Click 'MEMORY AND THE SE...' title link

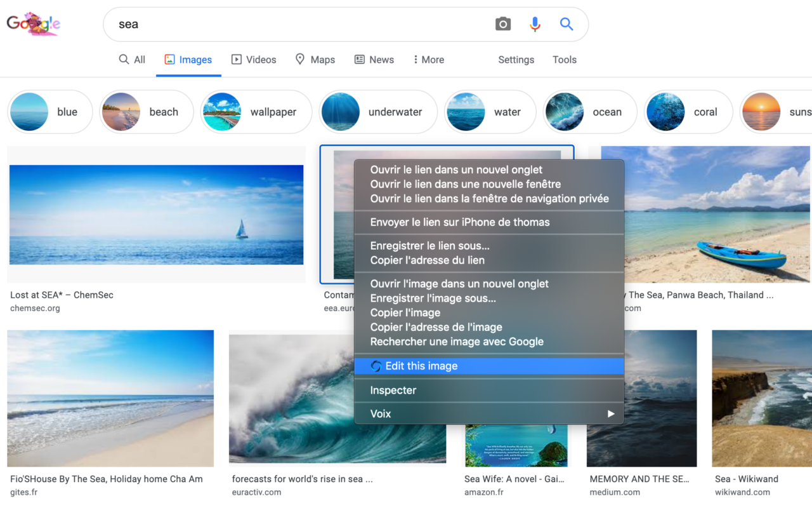coord(639,479)
